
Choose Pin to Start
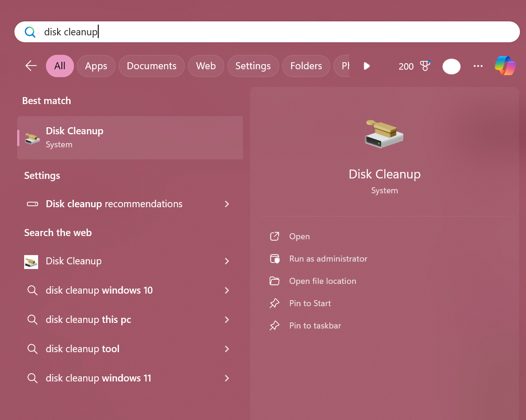pos(310,303)
